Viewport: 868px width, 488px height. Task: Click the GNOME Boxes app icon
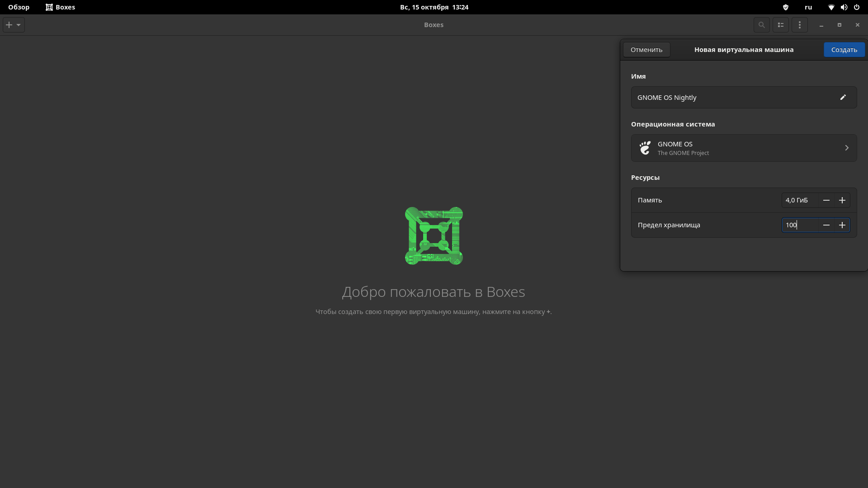coord(49,7)
